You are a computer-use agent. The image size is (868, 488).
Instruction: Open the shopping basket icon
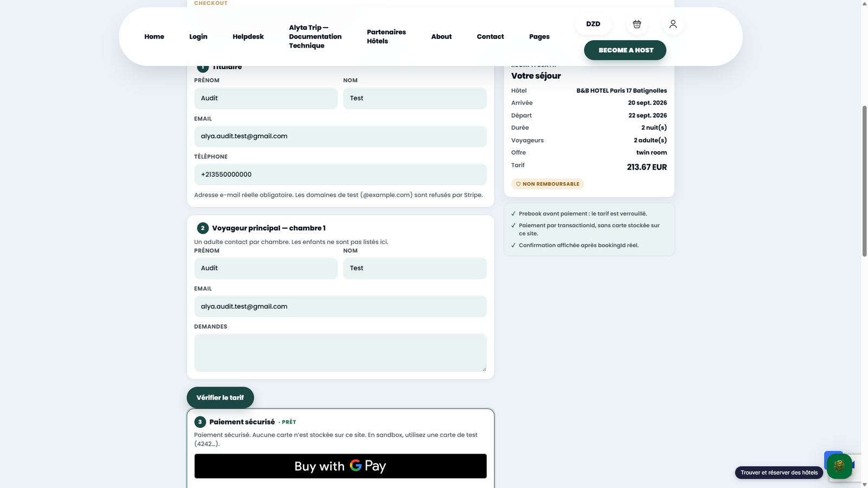637,24
